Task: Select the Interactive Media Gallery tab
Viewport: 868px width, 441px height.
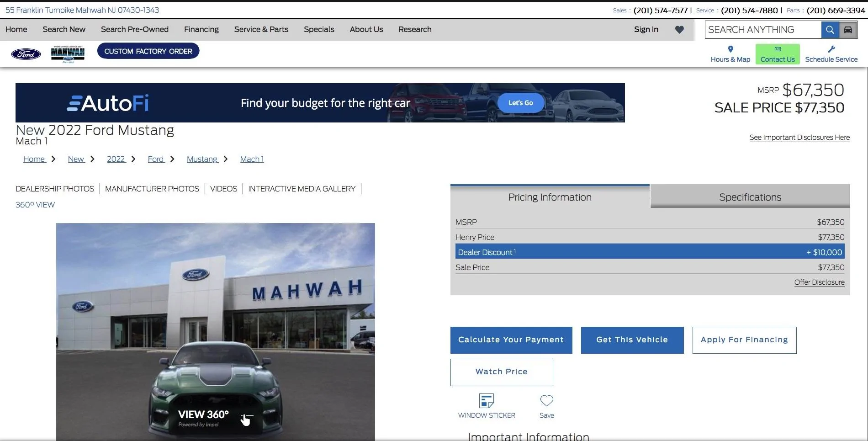Action: [x=302, y=189]
